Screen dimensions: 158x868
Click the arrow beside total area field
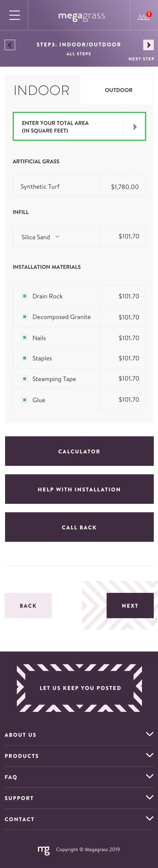click(135, 127)
